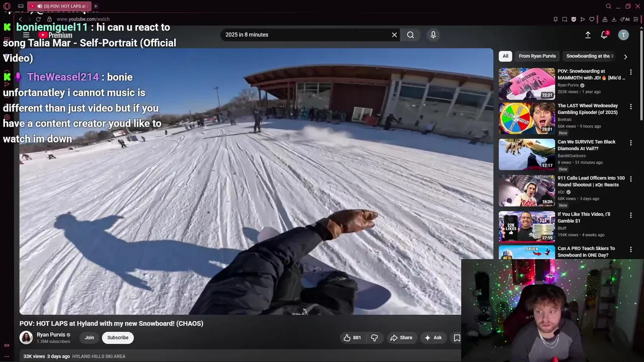Open 'Can We SURVIVE Ten Black Diamonds' title
Screen dimensions: 644x362
point(587,145)
